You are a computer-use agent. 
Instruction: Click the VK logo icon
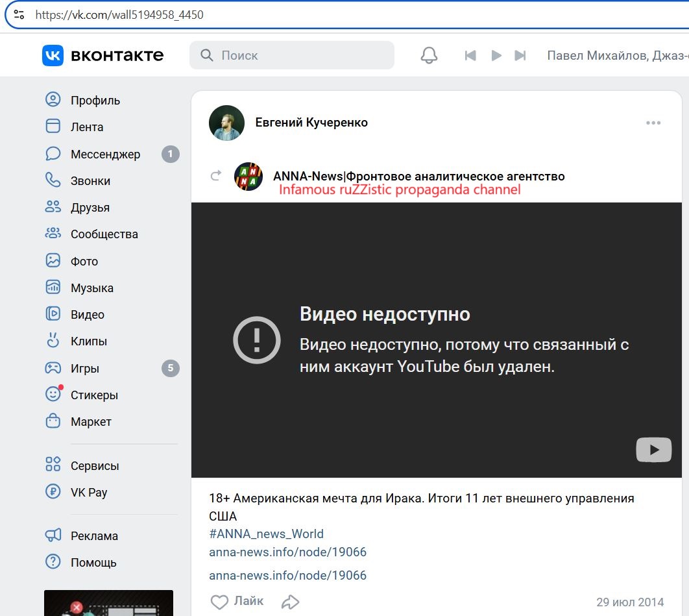point(53,55)
